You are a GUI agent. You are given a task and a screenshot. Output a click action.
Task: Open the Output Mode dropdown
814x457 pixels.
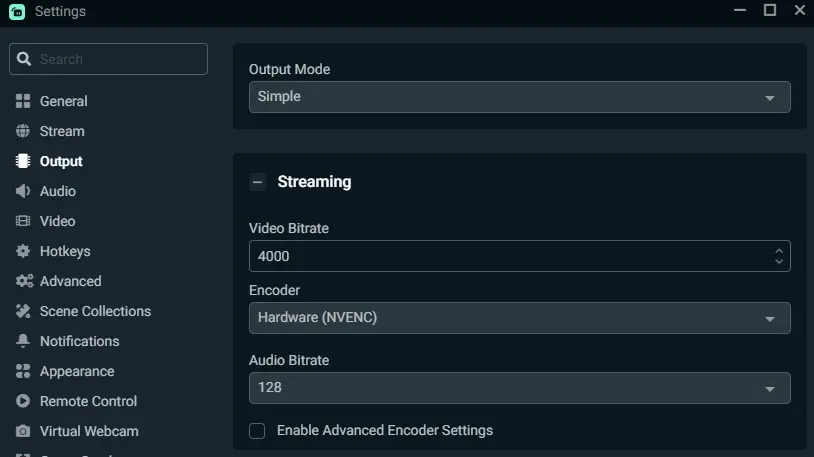point(520,97)
